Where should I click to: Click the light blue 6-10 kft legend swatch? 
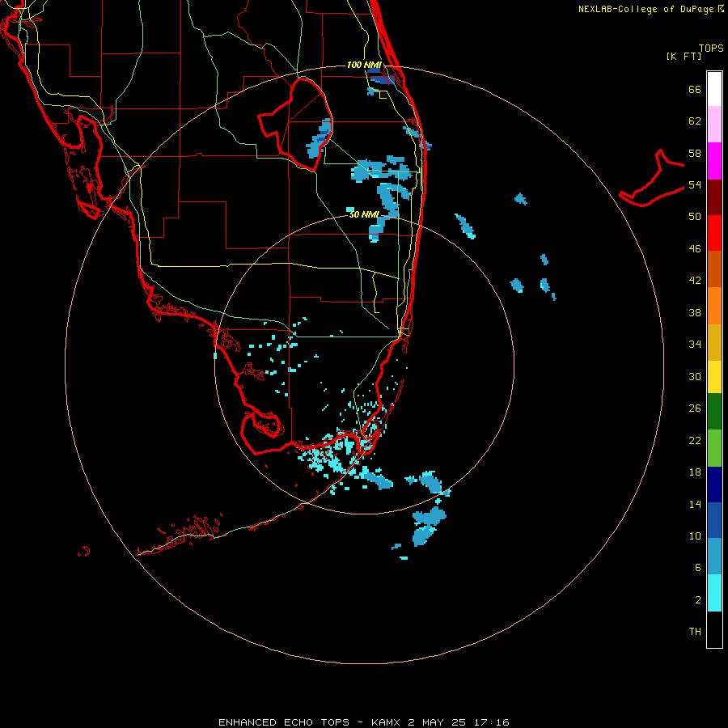tap(714, 557)
